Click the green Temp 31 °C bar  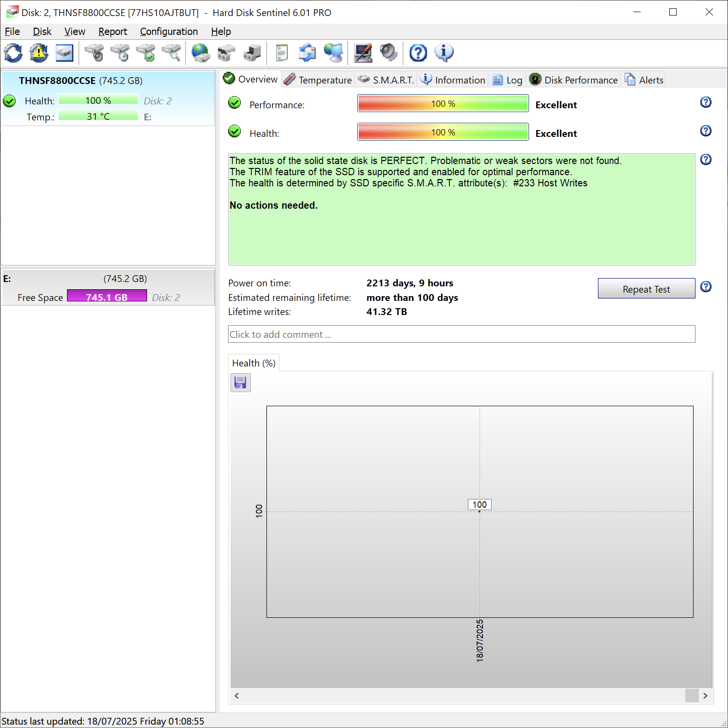point(98,116)
